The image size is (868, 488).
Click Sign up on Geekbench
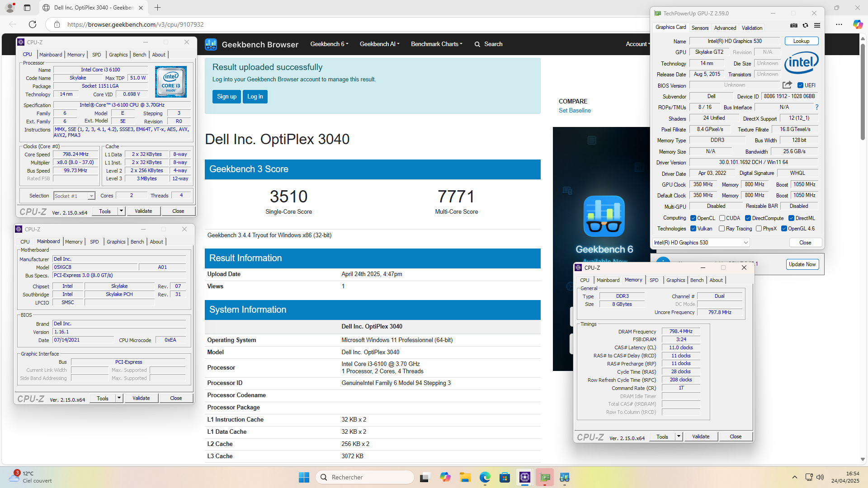(x=226, y=97)
